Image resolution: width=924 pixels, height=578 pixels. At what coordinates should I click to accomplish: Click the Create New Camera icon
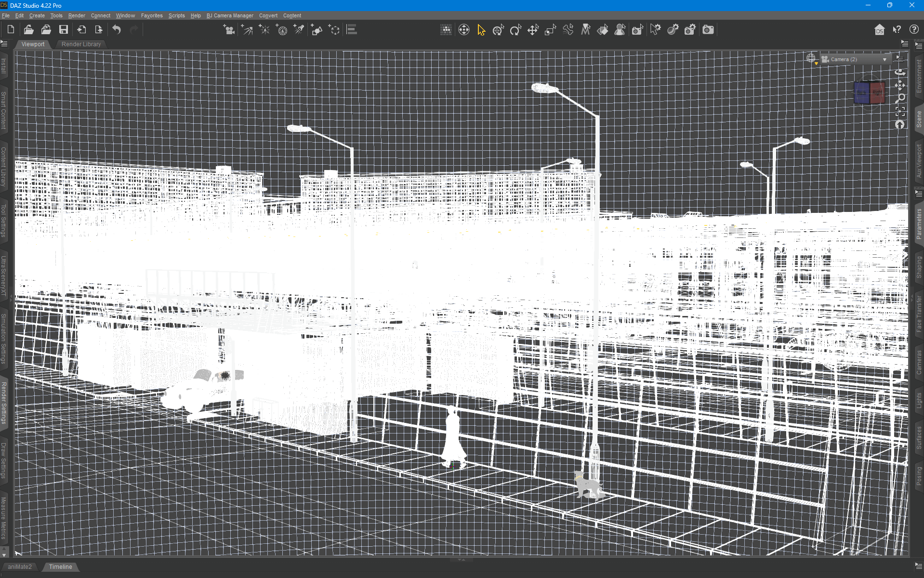(x=229, y=30)
